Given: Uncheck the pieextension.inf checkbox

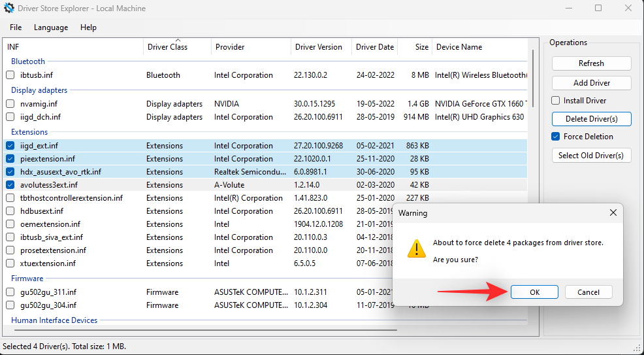Looking at the screenshot, I should (10, 159).
